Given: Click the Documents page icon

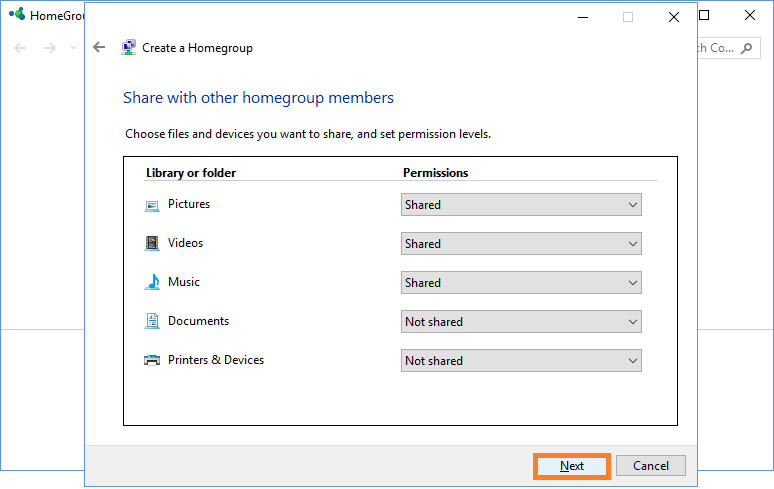Looking at the screenshot, I should [152, 321].
